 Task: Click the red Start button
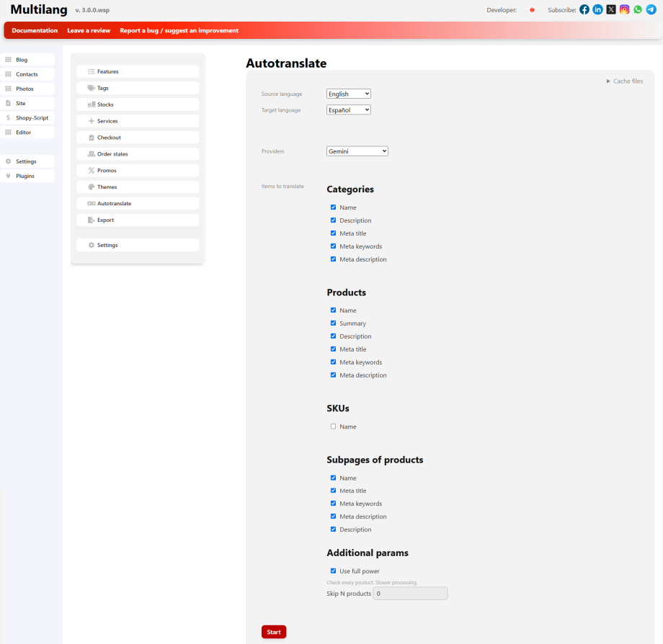(274, 632)
